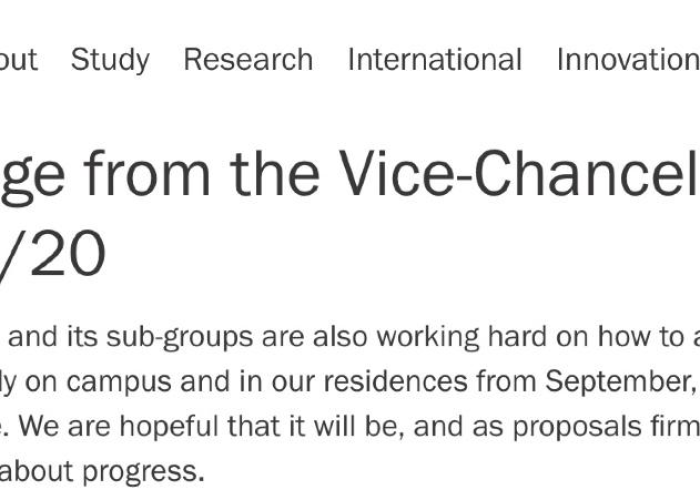This screenshot has height=500, width=700.
Task: Open the Research navigation item
Action: (x=248, y=59)
